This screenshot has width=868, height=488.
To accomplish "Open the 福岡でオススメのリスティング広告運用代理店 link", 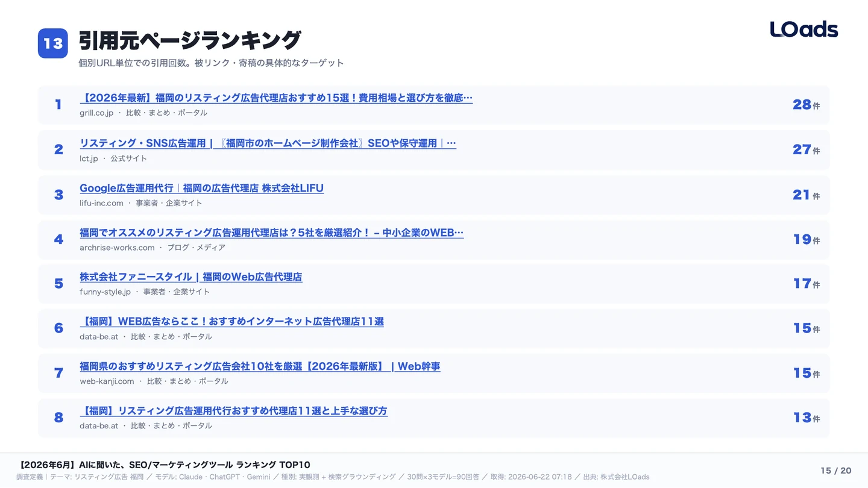I will point(272,233).
